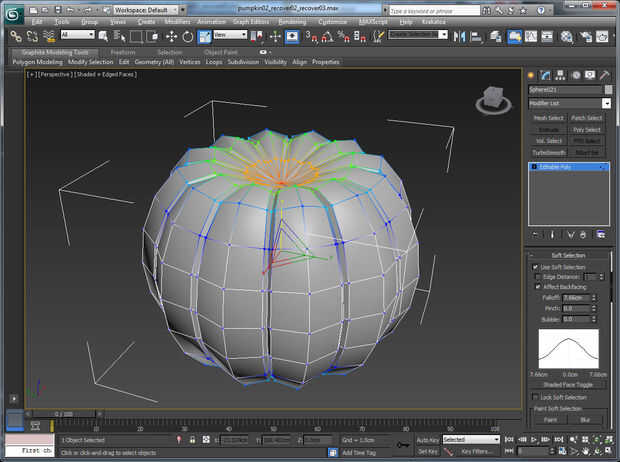This screenshot has width=620, height=462.
Task: Click the ViewCube in the viewport
Action: (x=492, y=98)
